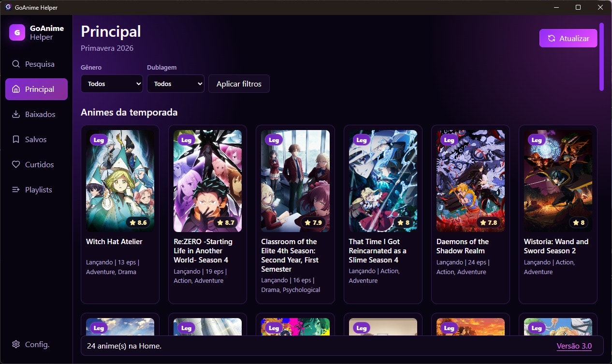Open That Time I Got Reincarnated poster
Image resolution: width=612 pixels, height=364 pixels.
coord(383,181)
